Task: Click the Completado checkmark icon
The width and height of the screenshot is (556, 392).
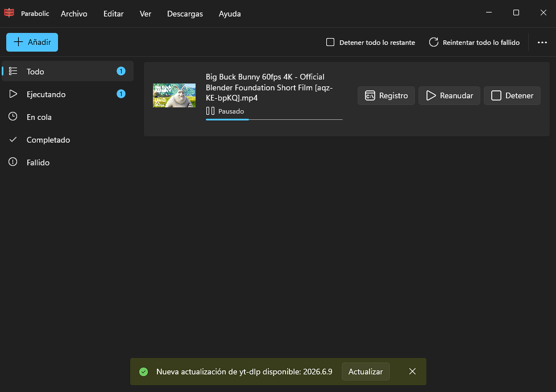Action: click(x=13, y=140)
